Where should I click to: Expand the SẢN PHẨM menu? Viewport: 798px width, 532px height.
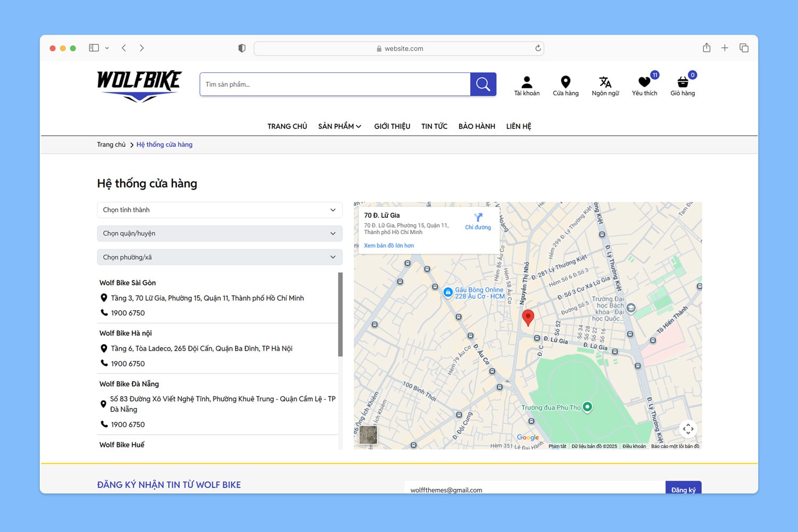339,126
